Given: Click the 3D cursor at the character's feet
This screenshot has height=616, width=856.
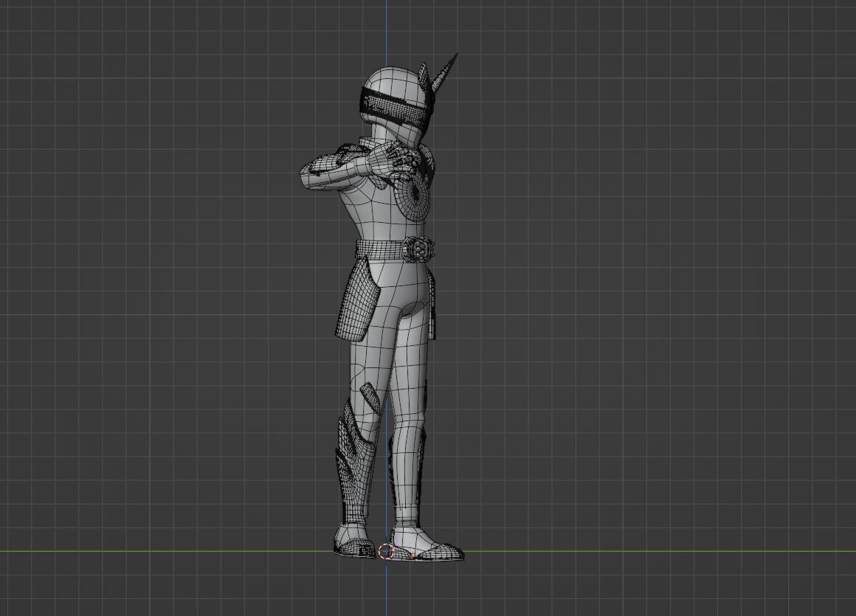Looking at the screenshot, I should click(386, 551).
